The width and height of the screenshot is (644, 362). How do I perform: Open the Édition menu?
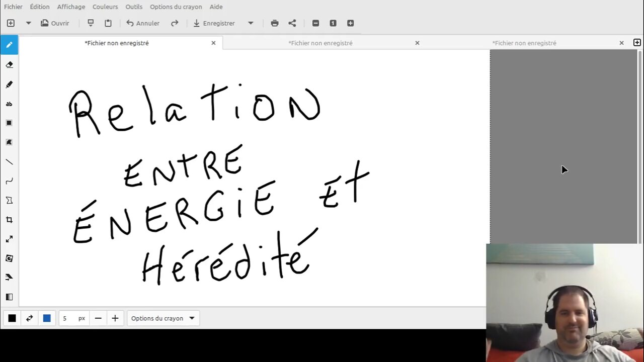40,7
